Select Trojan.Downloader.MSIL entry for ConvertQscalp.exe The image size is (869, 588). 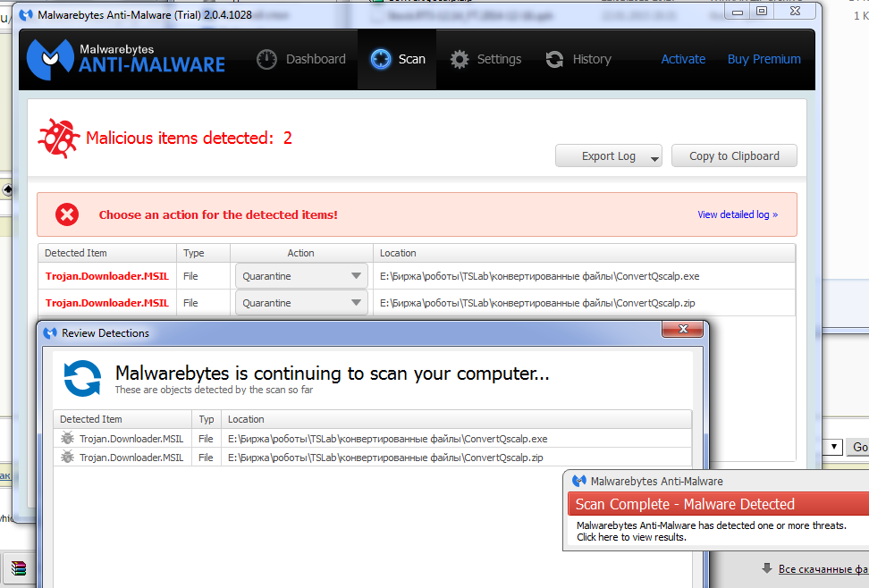point(107,276)
